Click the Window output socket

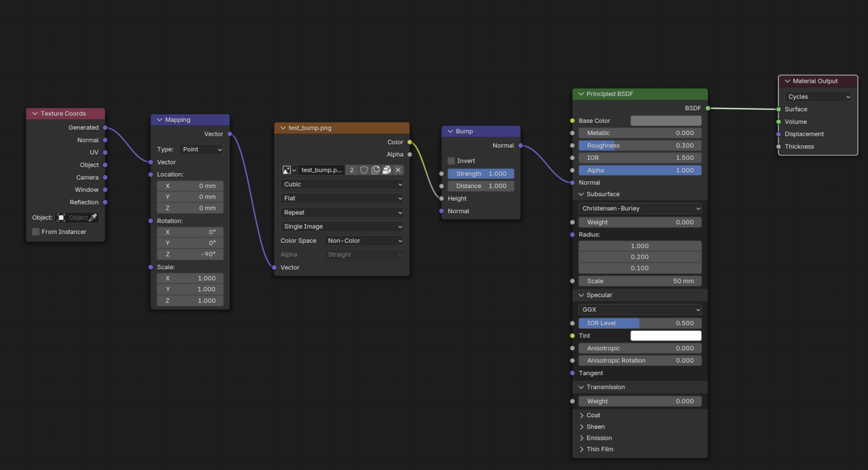(105, 190)
